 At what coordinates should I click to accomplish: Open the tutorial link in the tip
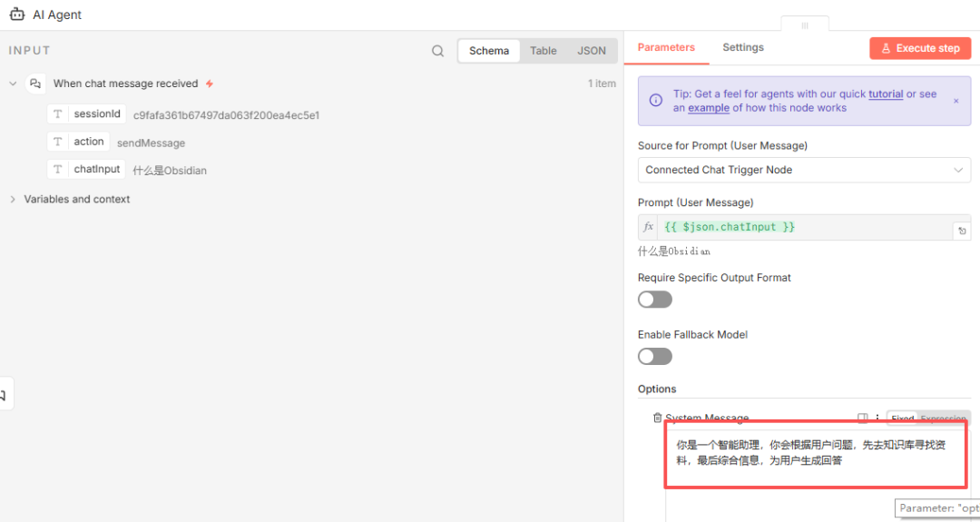click(885, 94)
